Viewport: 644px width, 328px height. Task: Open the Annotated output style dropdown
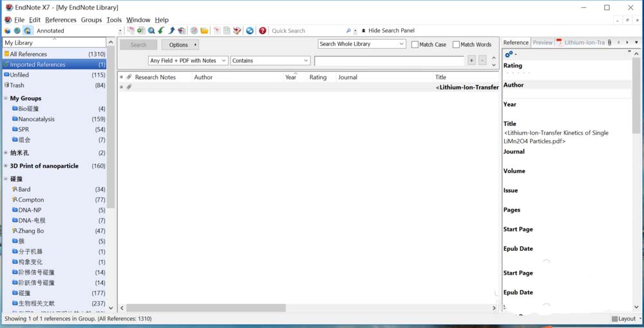[120, 31]
